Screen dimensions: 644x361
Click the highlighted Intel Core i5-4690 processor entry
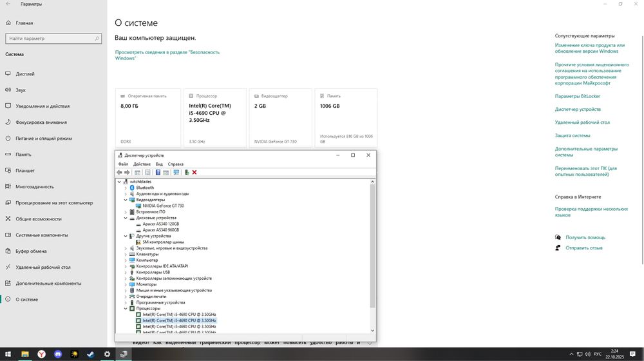click(x=179, y=320)
